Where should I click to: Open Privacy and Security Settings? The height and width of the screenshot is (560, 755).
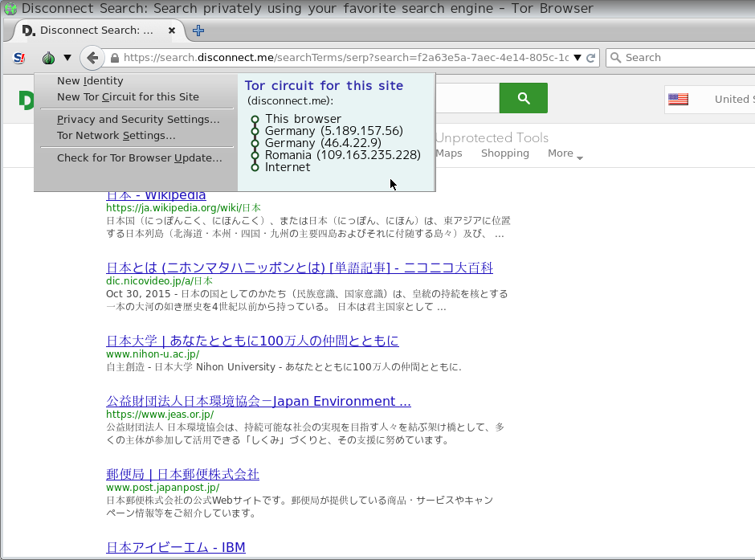point(138,120)
